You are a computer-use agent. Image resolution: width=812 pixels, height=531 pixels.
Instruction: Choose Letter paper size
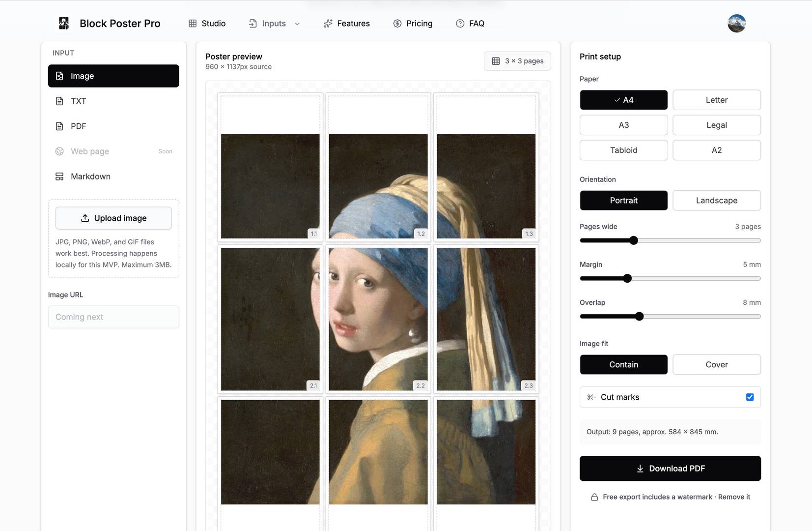coord(716,100)
